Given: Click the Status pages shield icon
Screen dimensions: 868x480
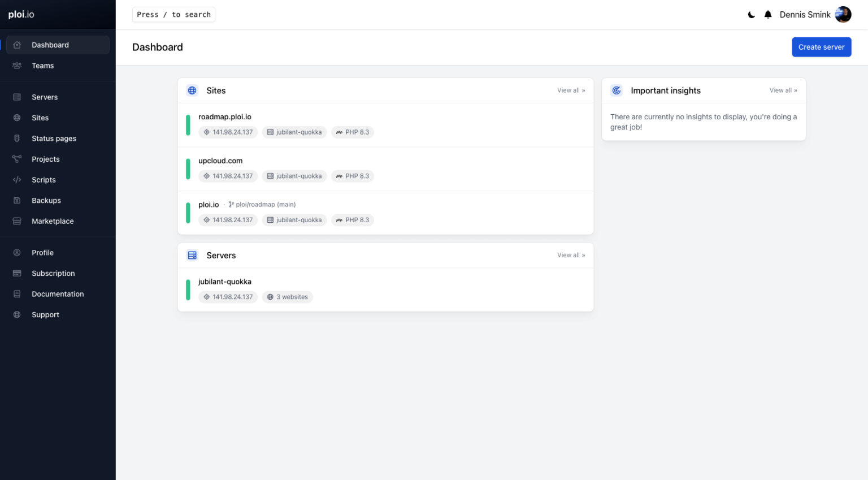Looking at the screenshot, I should click(x=17, y=139).
